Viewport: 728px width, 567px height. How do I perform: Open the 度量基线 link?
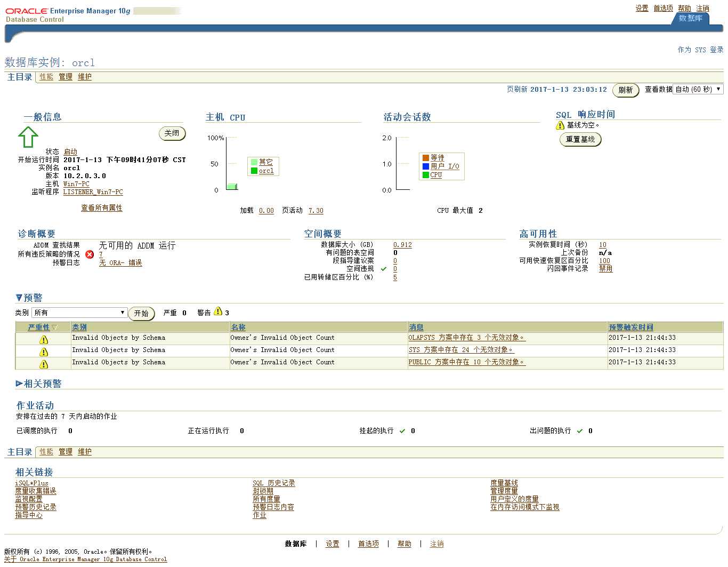(504, 483)
